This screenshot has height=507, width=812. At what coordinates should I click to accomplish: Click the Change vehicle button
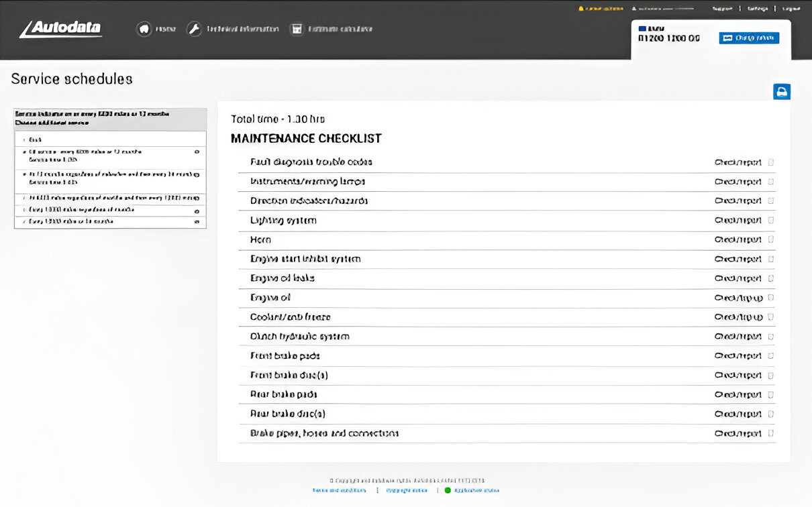click(x=749, y=38)
